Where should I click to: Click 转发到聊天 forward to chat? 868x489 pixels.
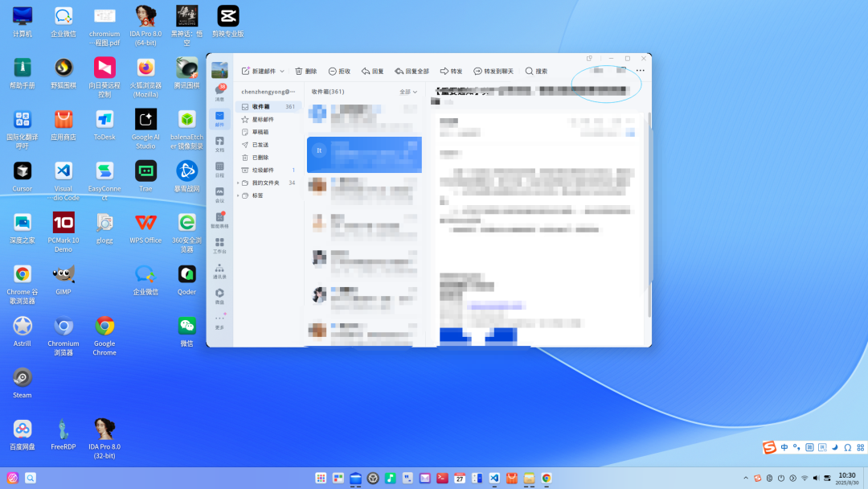pyautogui.click(x=493, y=71)
